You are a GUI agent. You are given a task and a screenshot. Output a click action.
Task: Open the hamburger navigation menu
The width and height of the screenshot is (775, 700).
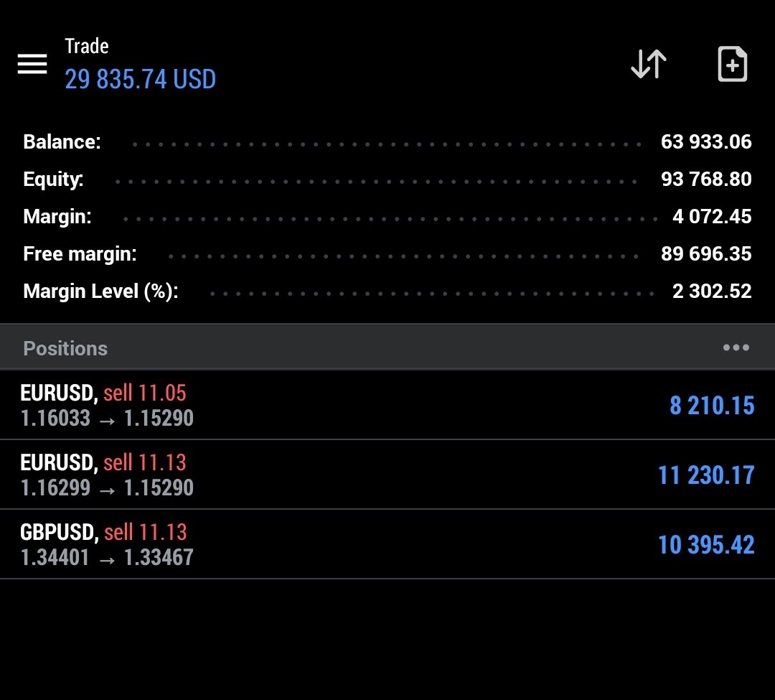(x=32, y=64)
